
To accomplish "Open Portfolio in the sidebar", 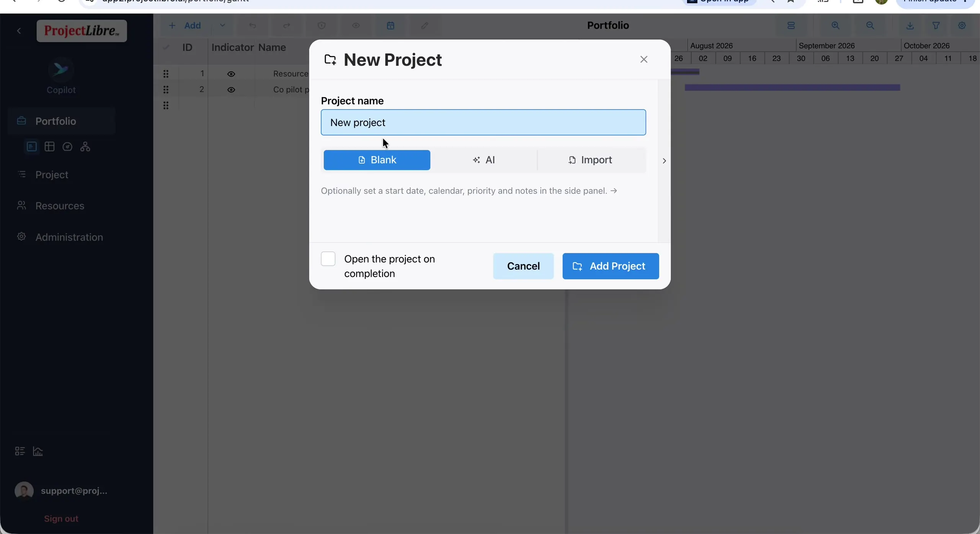I will pyautogui.click(x=61, y=121).
